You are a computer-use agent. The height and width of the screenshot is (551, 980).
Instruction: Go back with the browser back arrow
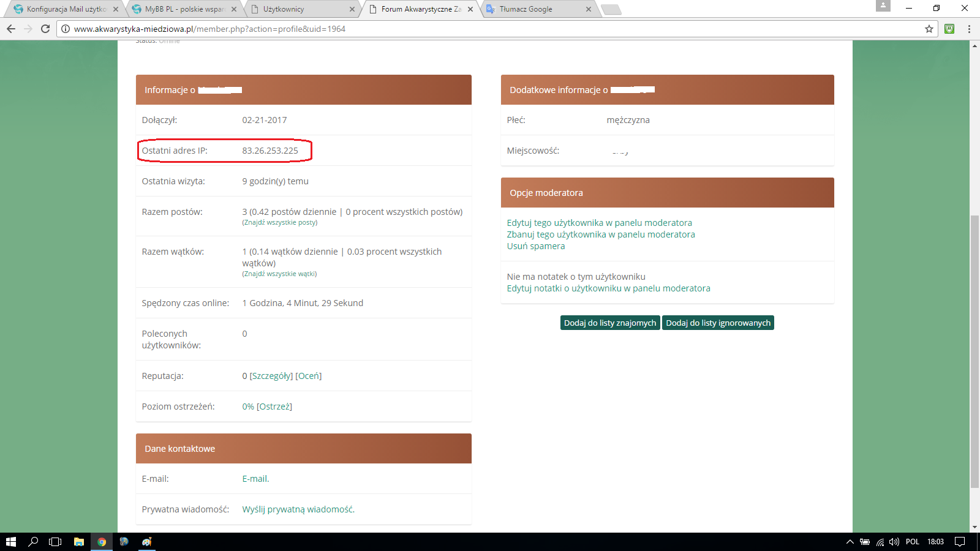[x=10, y=29]
